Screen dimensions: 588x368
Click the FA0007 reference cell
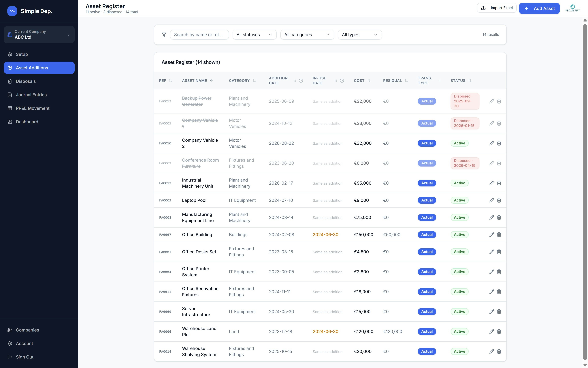(165, 235)
